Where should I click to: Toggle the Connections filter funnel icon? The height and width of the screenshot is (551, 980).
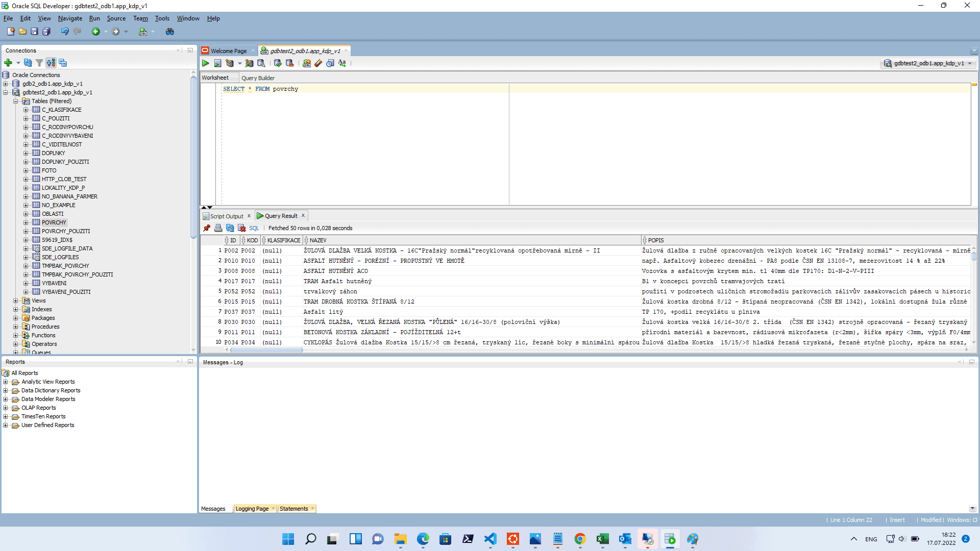39,63
